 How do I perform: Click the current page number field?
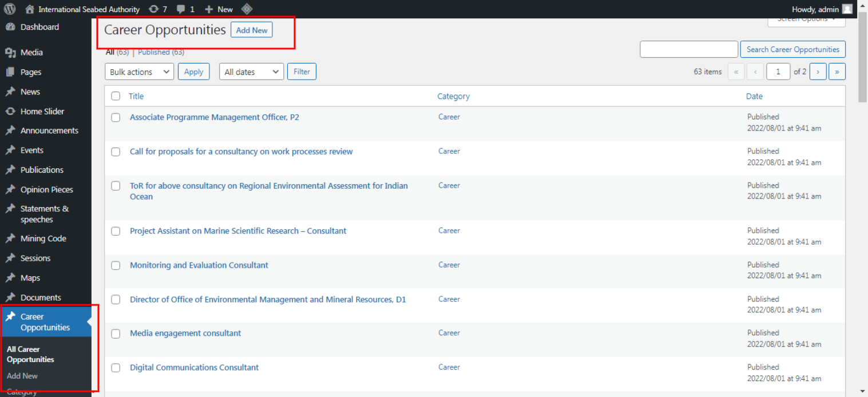(778, 72)
